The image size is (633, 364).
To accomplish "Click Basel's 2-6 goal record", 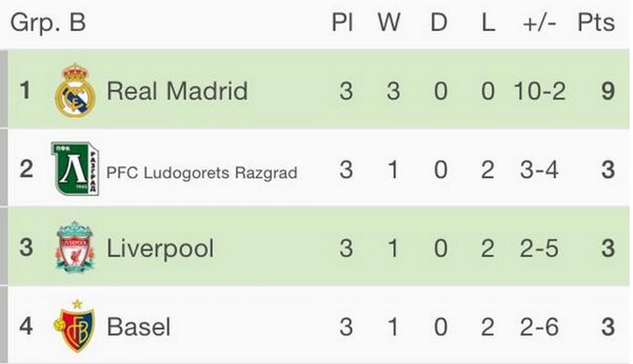I will [x=540, y=327].
